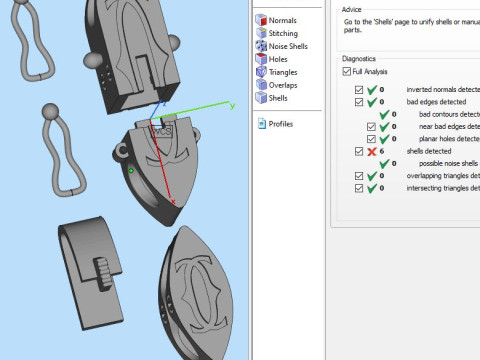Open the Stitching page icon
The width and height of the screenshot is (480, 360).
tap(261, 33)
